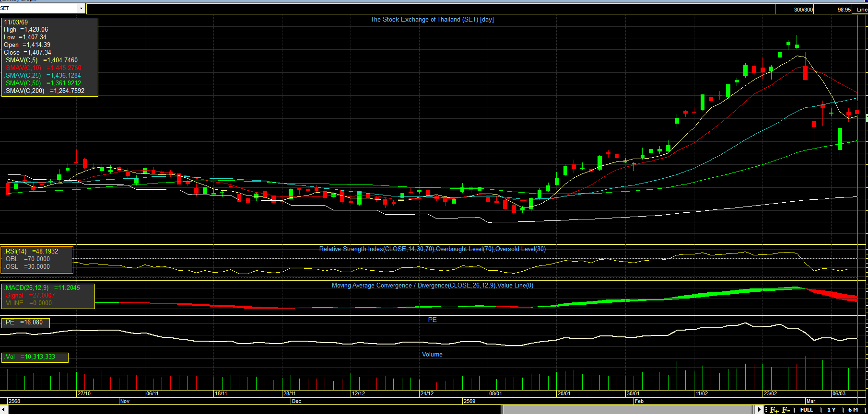Open the SET symbol dropdown arrow
Image resolution: width=868 pixels, height=414 pixels.
tap(81, 8)
